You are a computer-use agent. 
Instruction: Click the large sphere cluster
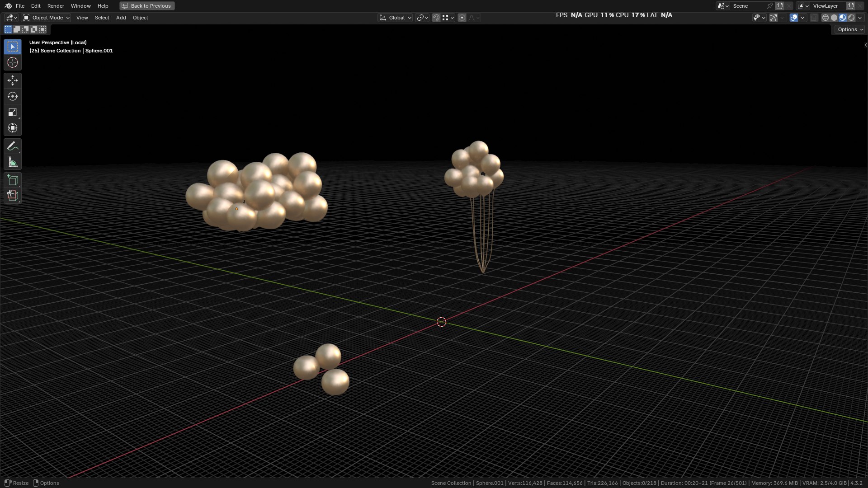(x=256, y=192)
